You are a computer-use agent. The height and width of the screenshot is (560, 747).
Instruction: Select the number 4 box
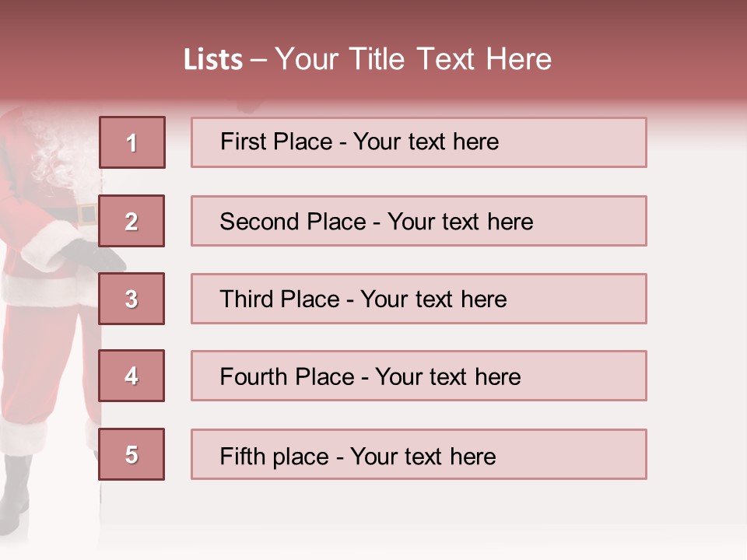coord(132,376)
